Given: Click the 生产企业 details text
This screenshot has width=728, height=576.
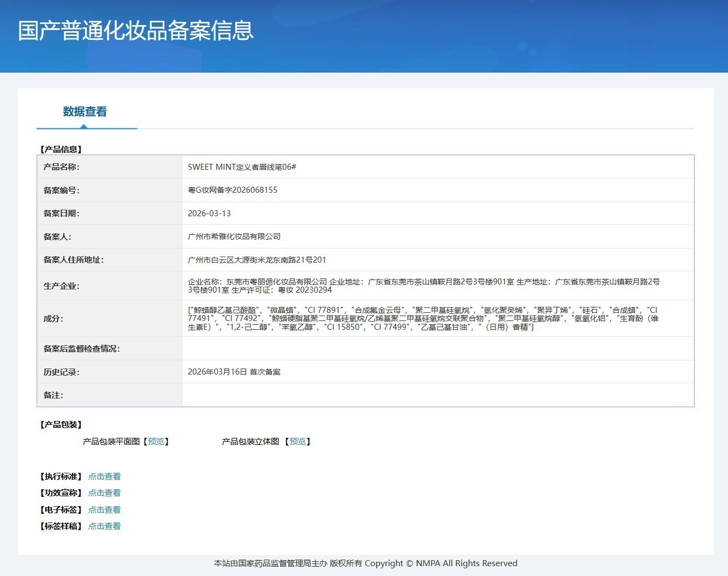Looking at the screenshot, I should (x=424, y=286).
